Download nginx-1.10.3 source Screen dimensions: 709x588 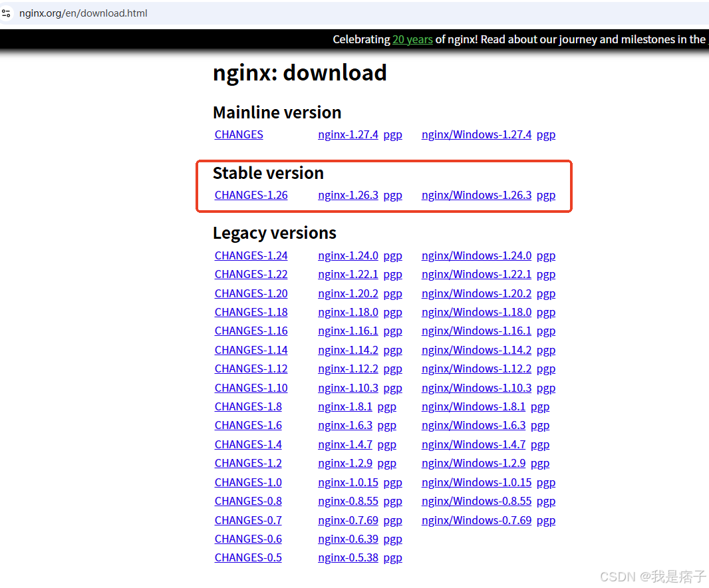[x=348, y=388]
